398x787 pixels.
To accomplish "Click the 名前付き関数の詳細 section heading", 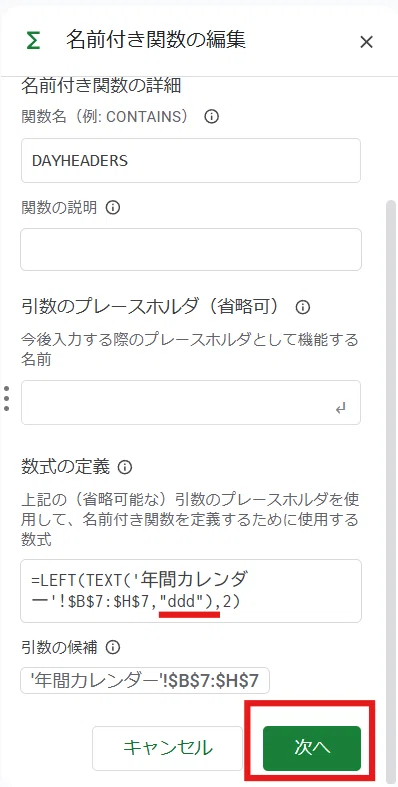I will pyautogui.click(x=101, y=86).
